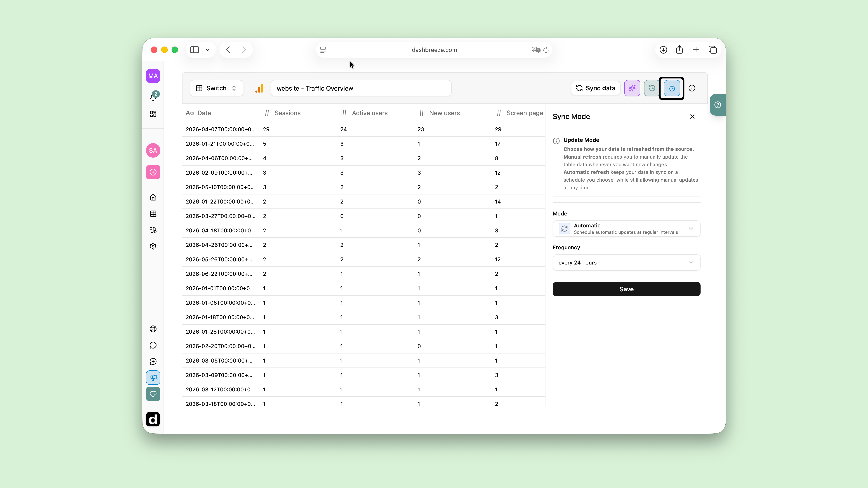Viewport: 868px width, 488px height.
Task: Open the table info icon in toolbar
Action: tap(692, 88)
